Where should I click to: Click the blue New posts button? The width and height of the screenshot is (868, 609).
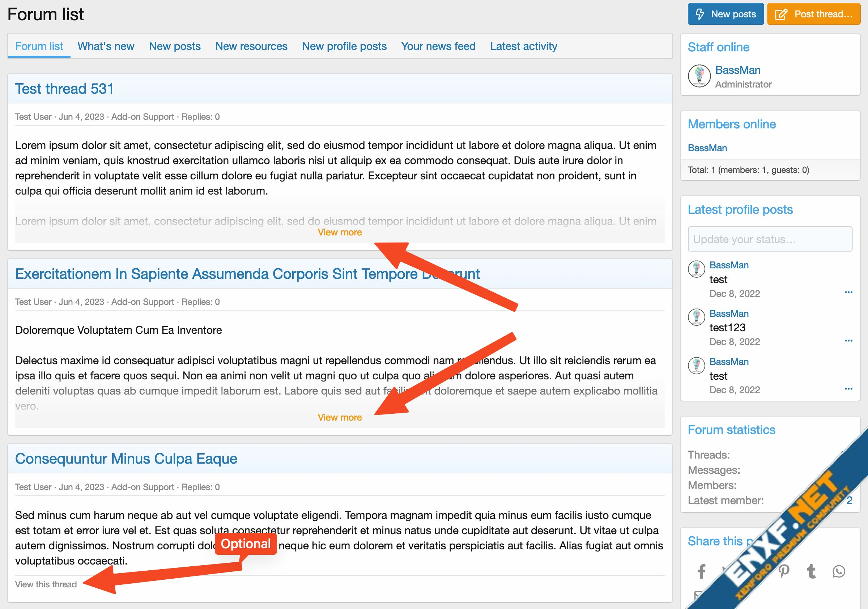pos(726,14)
